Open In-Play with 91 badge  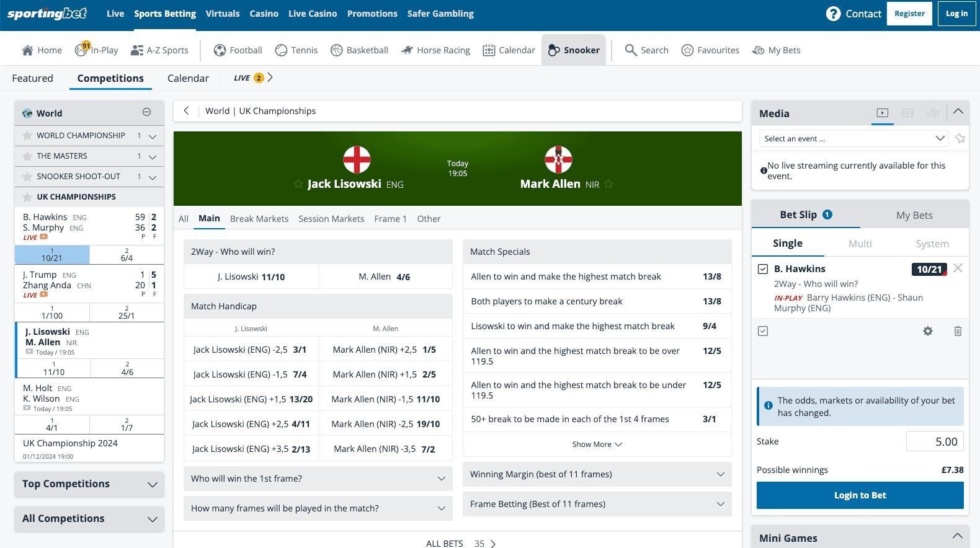(x=96, y=50)
